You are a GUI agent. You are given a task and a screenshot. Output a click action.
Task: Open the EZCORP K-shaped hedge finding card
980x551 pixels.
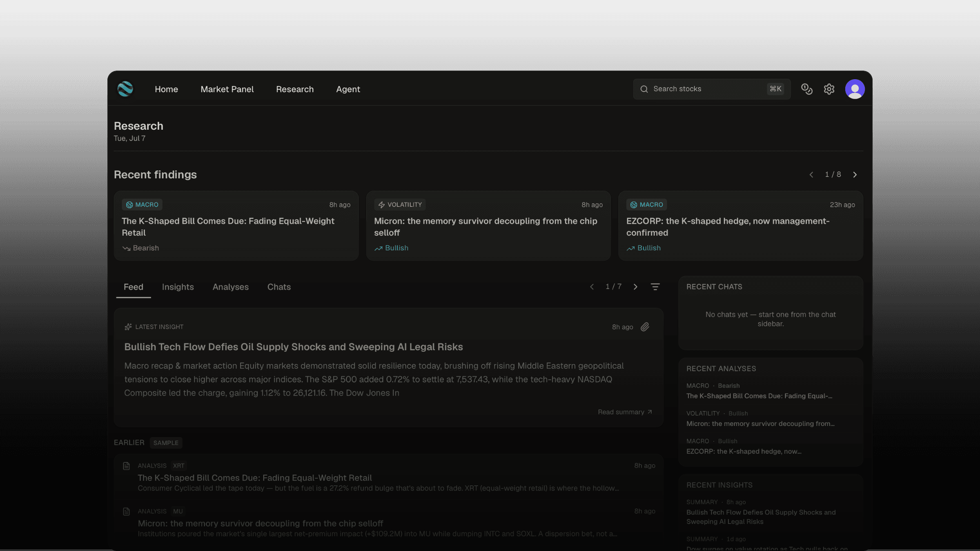740,226
